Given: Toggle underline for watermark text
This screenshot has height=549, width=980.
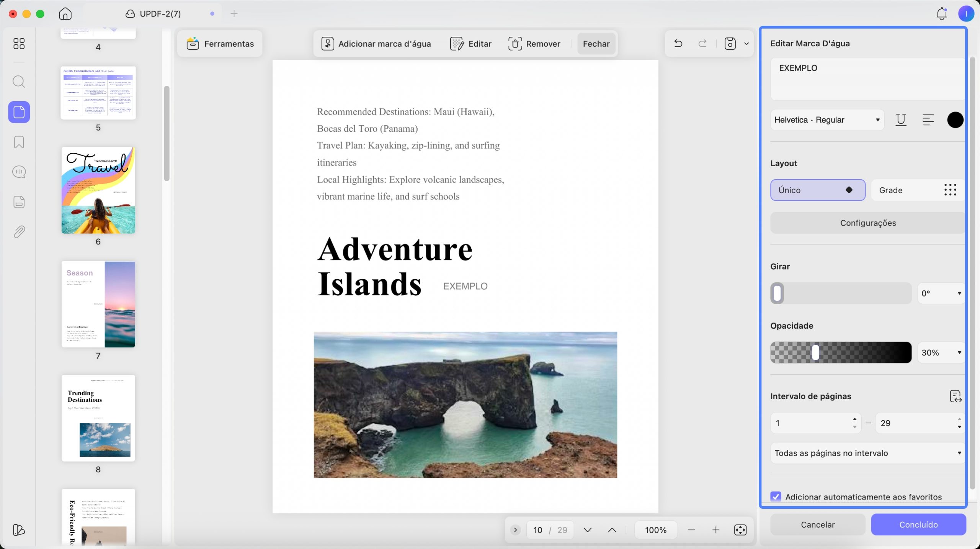Looking at the screenshot, I should click(901, 120).
